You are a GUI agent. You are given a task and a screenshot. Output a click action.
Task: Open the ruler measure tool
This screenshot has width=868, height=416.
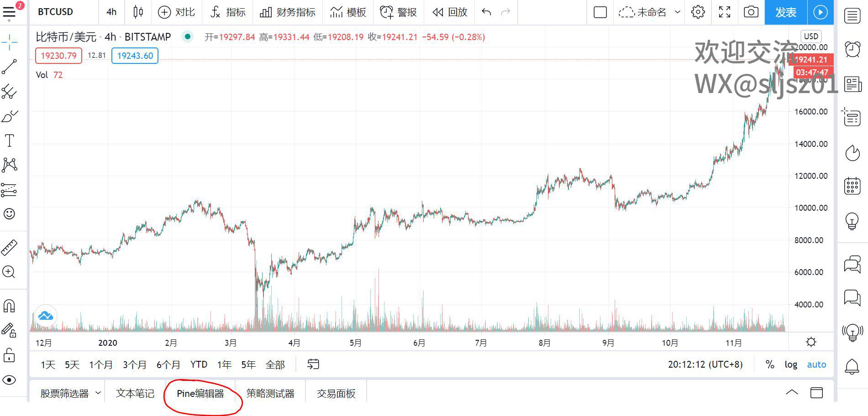[x=9, y=247]
